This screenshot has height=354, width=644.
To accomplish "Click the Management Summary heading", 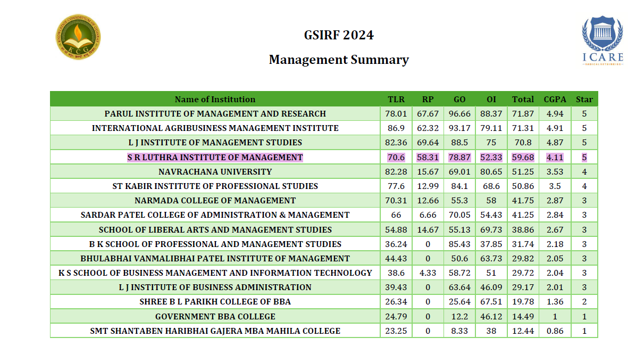I will pyautogui.click(x=339, y=60).
